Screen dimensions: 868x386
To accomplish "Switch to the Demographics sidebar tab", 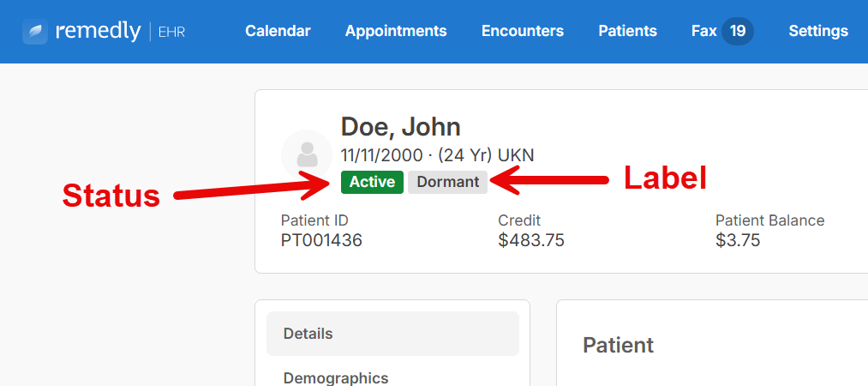I will point(336,377).
